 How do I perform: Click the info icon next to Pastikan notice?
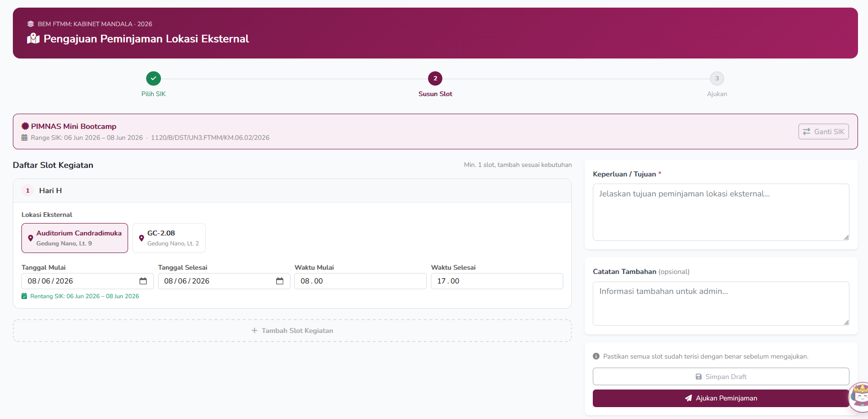tap(596, 356)
